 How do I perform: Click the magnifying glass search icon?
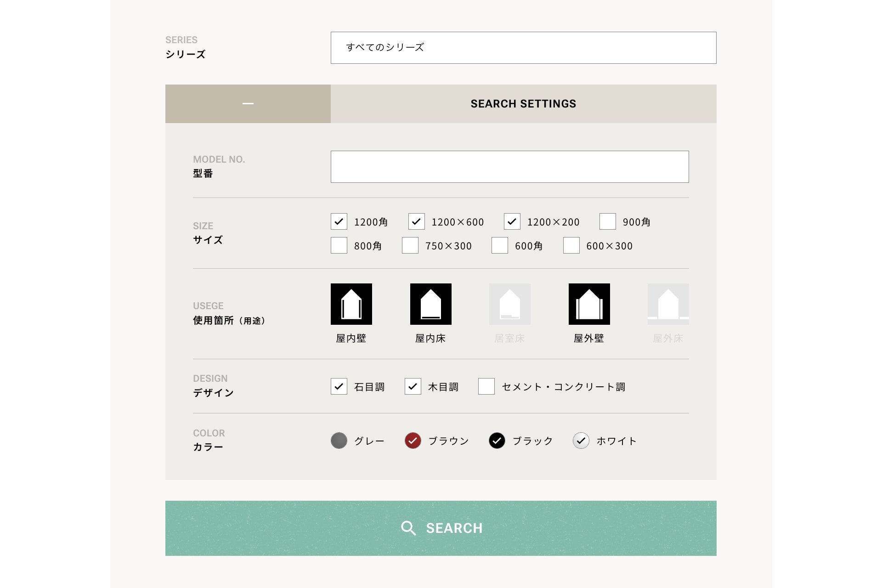tap(408, 528)
